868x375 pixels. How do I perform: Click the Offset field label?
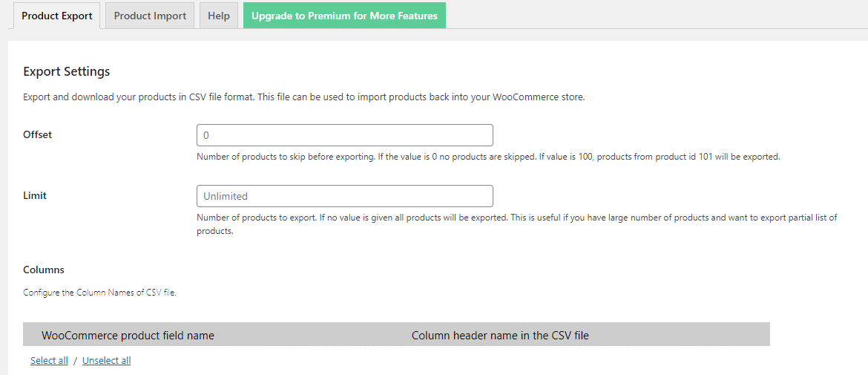(x=38, y=134)
